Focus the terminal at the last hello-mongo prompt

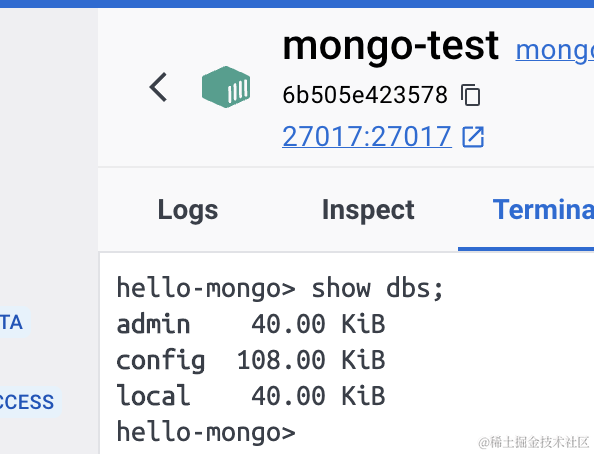click(x=206, y=432)
